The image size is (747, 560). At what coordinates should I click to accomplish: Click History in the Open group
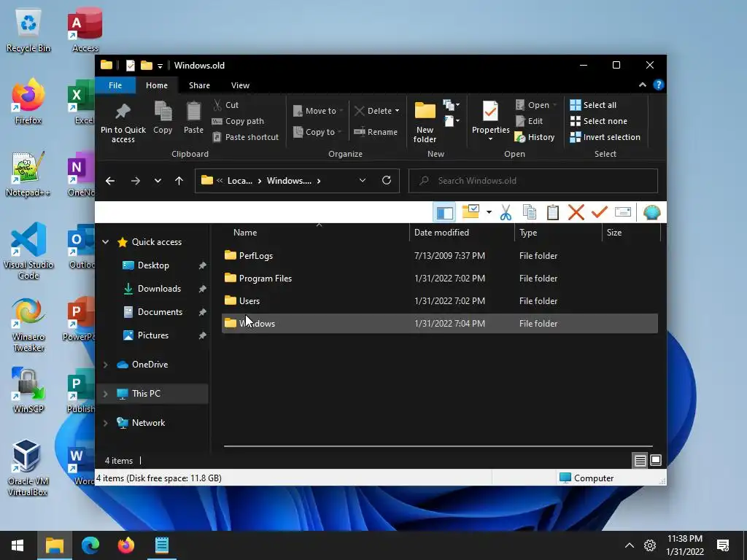point(535,137)
